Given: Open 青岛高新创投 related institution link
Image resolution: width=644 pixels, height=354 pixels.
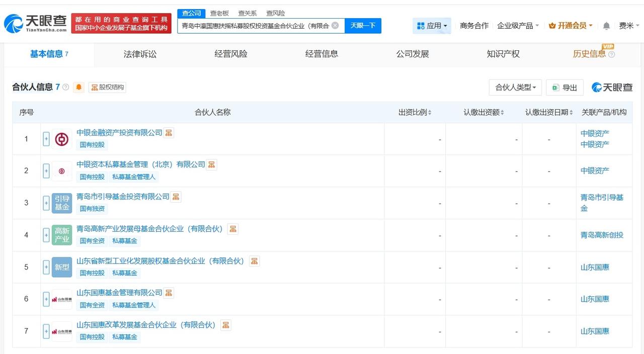Looking at the screenshot, I should (x=602, y=235).
